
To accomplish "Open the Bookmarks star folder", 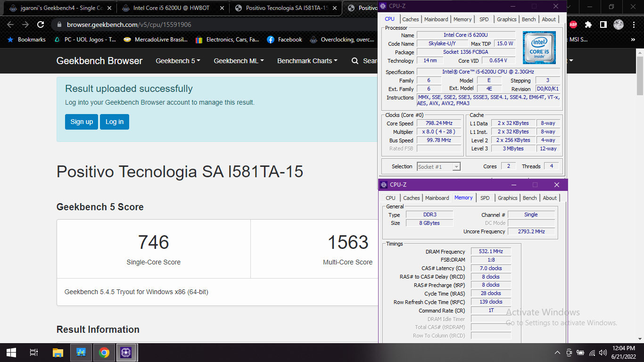I will pyautogui.click(x=26, y=40).
